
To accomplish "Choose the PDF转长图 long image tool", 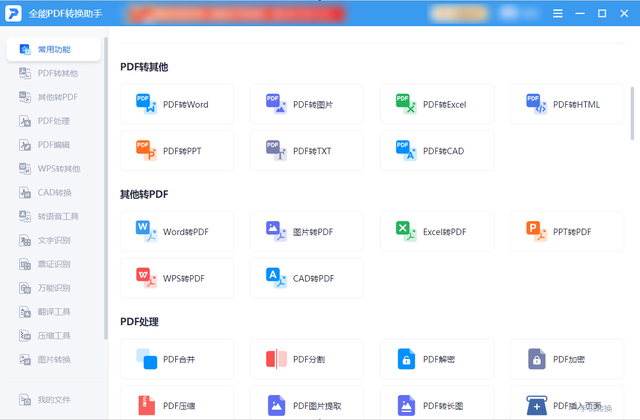I will (x=437, y=402).
